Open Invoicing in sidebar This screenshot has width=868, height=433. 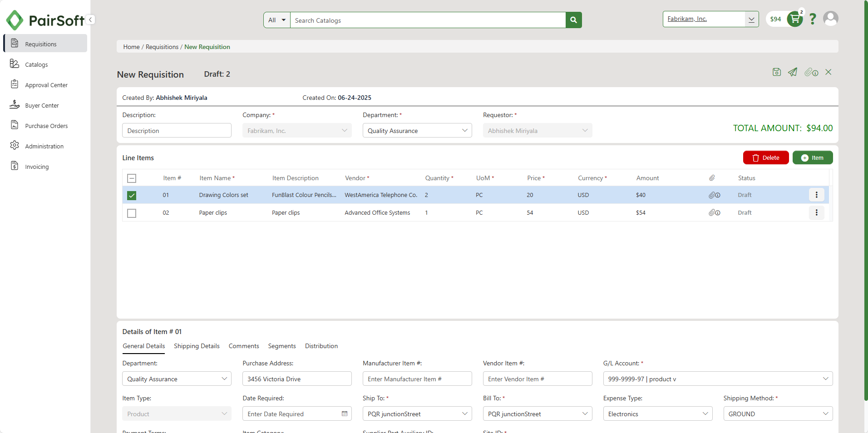point(45,167)
